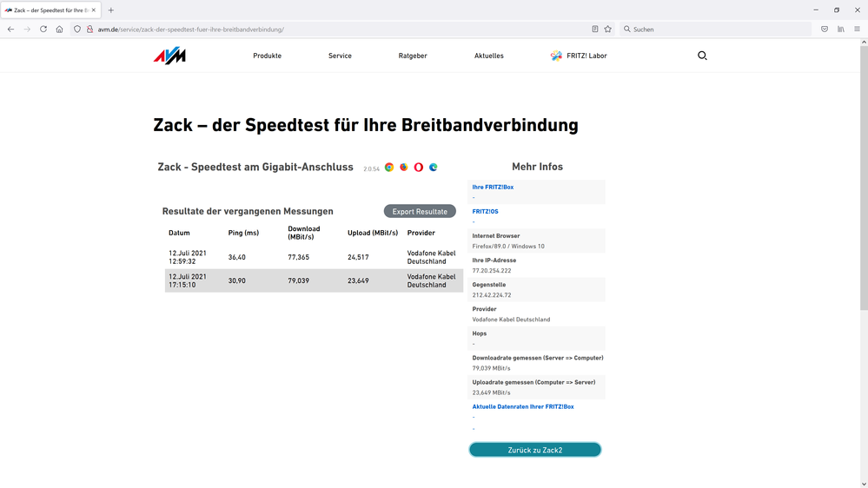Image resolution: width=868 pixels, height=488 pixels.
Task: Click ping value 36,40
Action: [x=237, y=257]
